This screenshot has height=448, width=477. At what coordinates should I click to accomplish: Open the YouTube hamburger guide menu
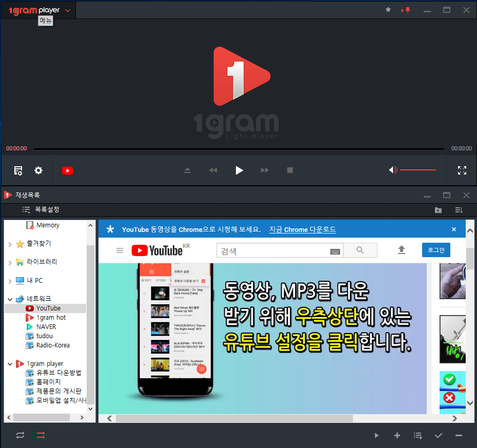point(120,250)
